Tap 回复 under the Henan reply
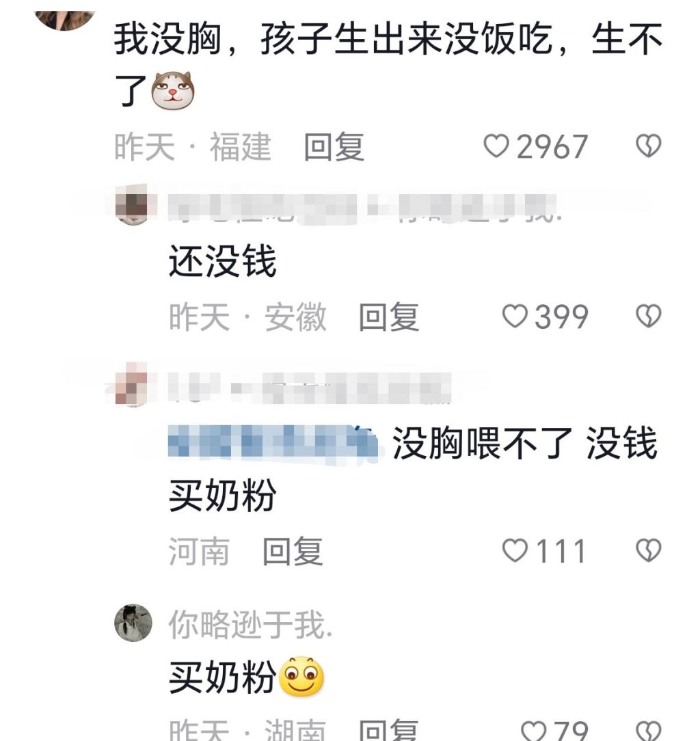The height and width of the screenshot is (741, 700). pyautogui.click(x=293, y=551)
